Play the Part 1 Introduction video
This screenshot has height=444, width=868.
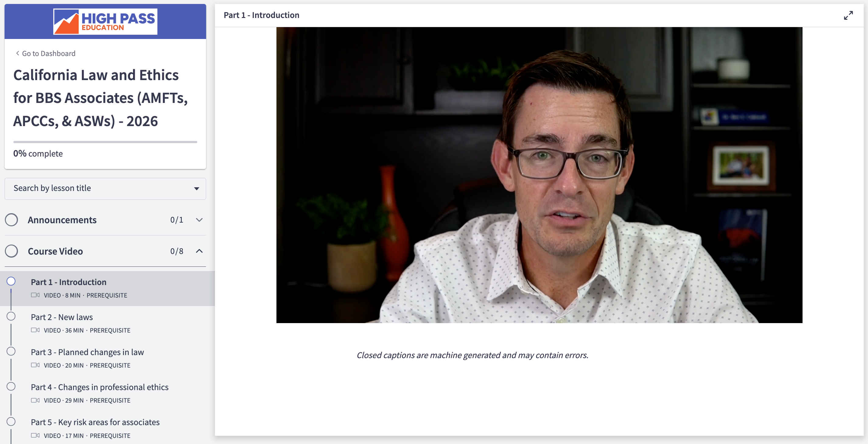[x=539, y=175]
